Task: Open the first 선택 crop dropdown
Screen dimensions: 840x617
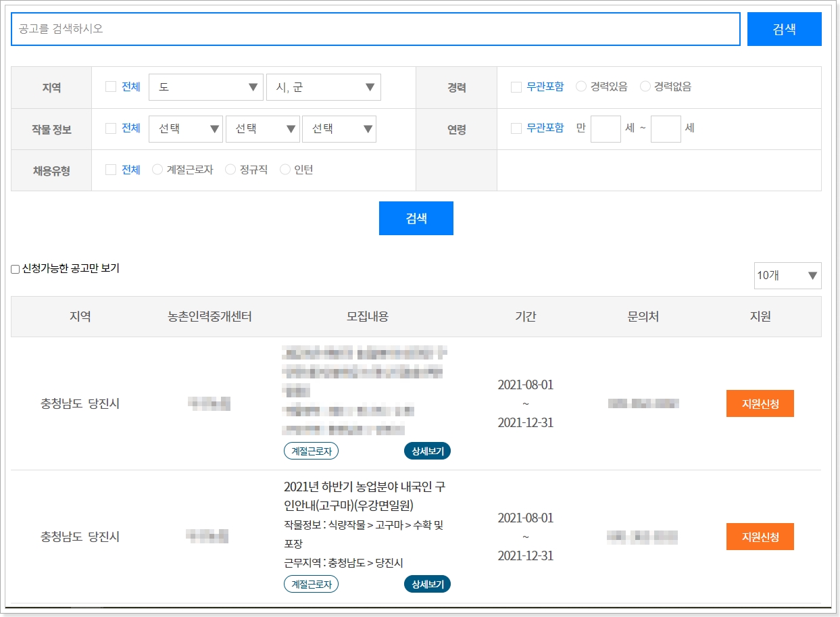Action: click(186, 129)
